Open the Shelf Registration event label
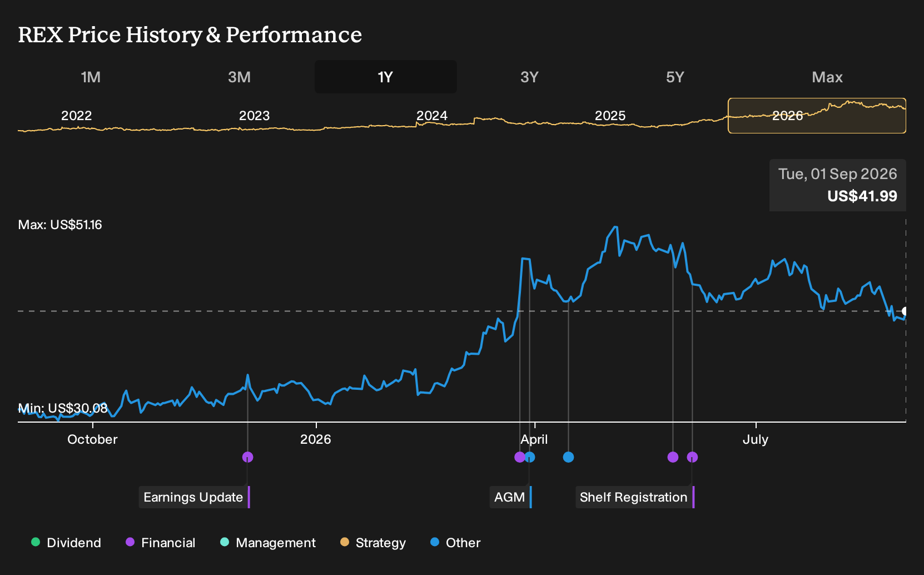 click(x=635, y=497)
